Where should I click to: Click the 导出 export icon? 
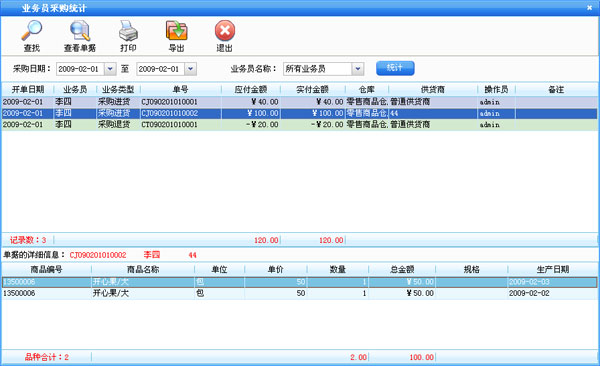[176, 31]
